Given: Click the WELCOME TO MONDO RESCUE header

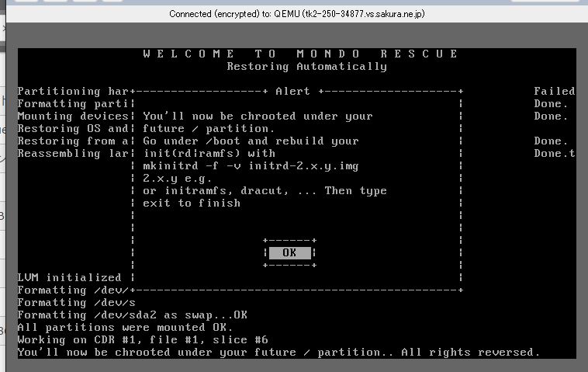Looking at the screenshot, I should click(300, 54).
